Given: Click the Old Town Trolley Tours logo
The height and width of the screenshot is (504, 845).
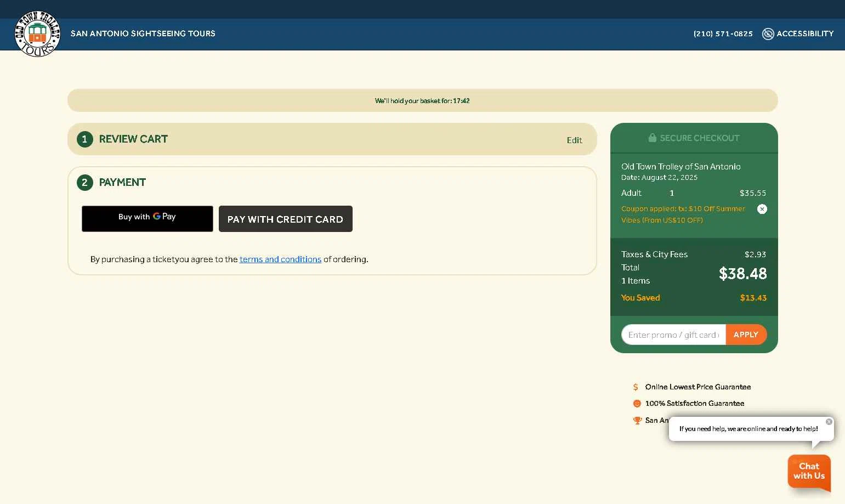Looking at the screenshot, I should pos(37,33).
